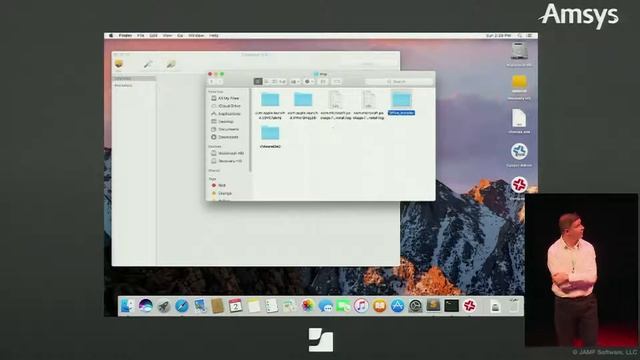640x360 pixels.
Task: Click the Finder window search field
Action: click(399, 82)
